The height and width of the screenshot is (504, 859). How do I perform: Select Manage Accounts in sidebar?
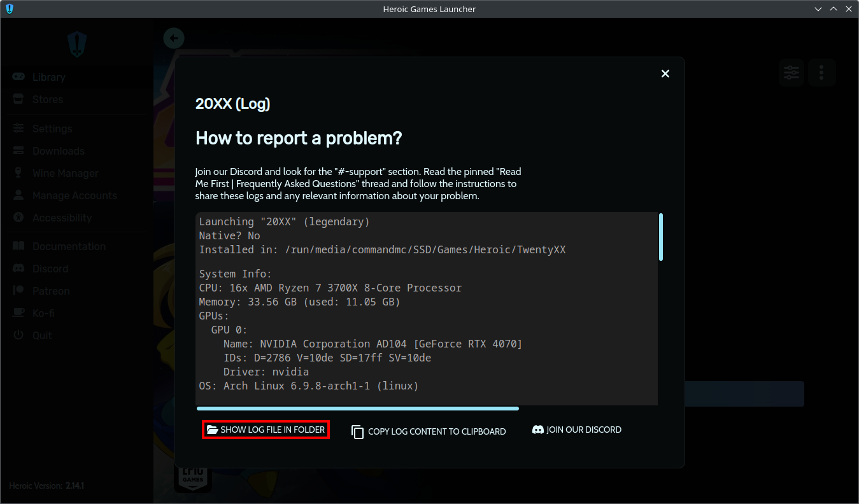click(x=76, y=195)
